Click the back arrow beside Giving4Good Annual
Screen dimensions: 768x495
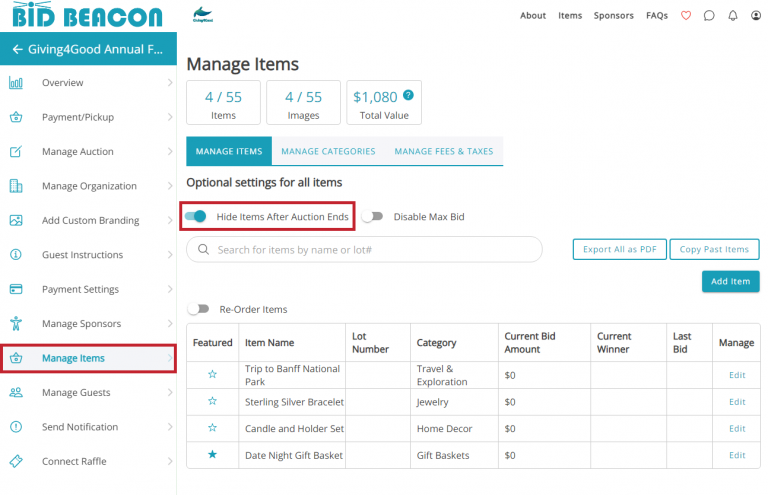click(x=18, y=49)
